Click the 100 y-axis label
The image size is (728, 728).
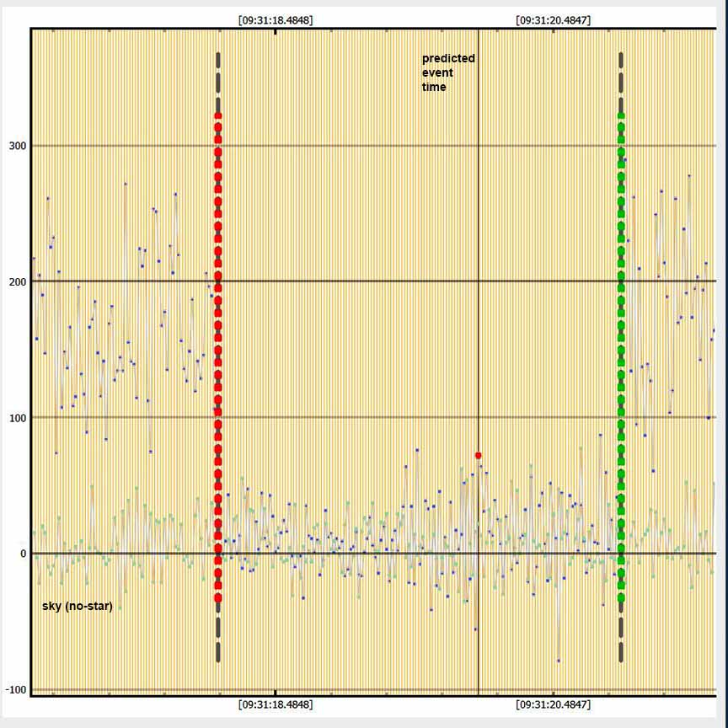pyautogui.click(x=18, y=418)
